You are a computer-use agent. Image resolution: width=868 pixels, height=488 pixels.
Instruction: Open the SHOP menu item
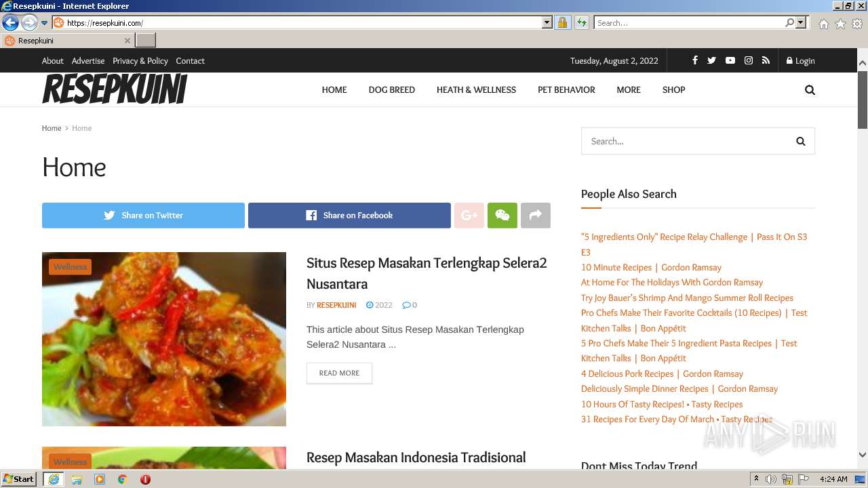coord(674,89)
